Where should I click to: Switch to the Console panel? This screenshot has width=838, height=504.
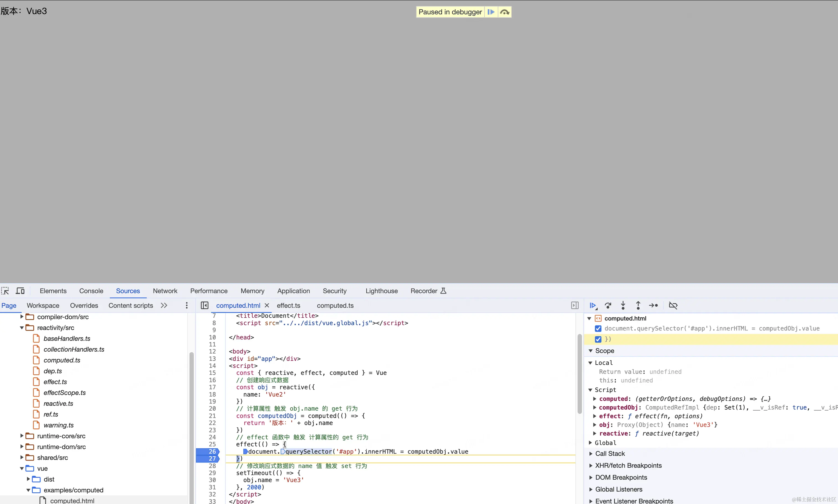tap(91, 291)
